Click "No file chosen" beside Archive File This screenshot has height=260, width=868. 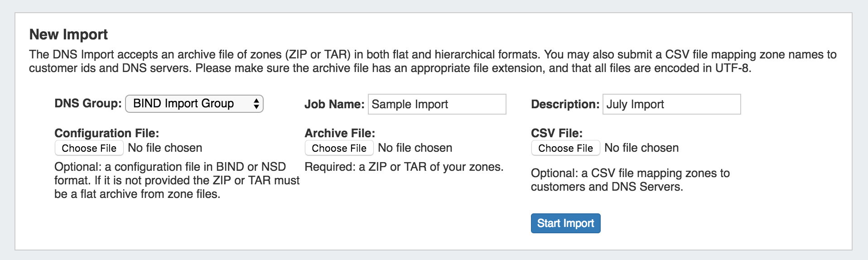415,148
